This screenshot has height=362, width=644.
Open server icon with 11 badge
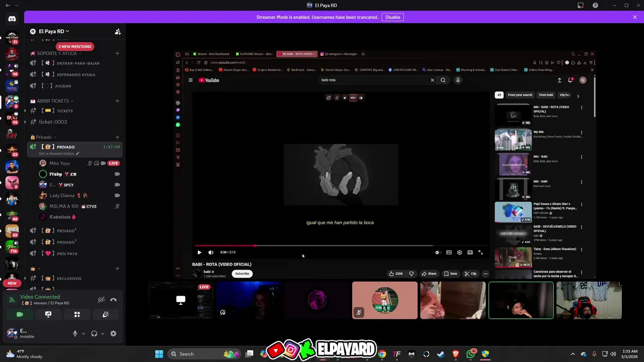pos(12,38)
